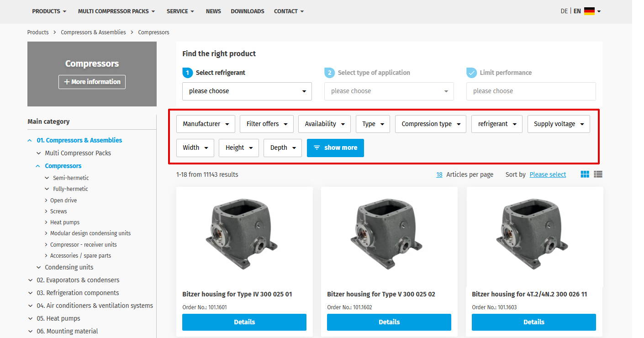Open the Products menu
Image resolution: width=644 pixels, height=338 pixels.
(x=49, y=11)
